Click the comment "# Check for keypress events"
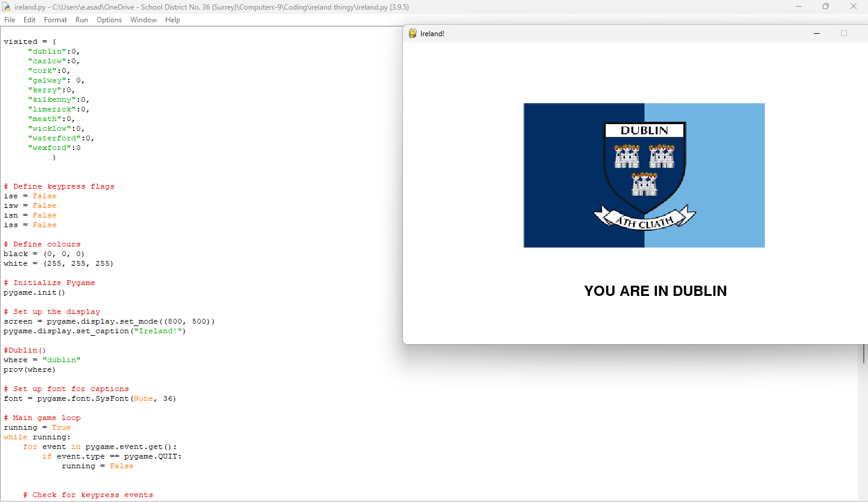Viewport: 868px width, 502px height. coord(88,495)
